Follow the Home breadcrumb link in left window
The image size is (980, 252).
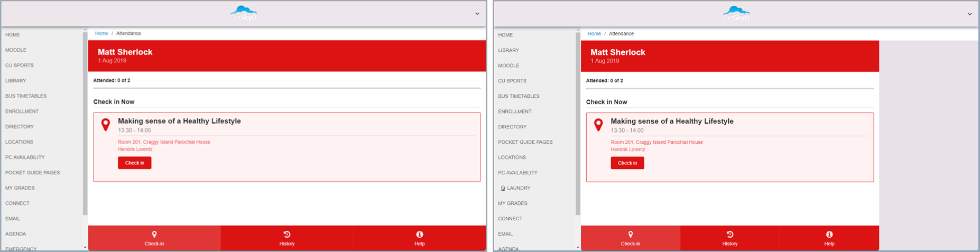click(x=101, y=33)
